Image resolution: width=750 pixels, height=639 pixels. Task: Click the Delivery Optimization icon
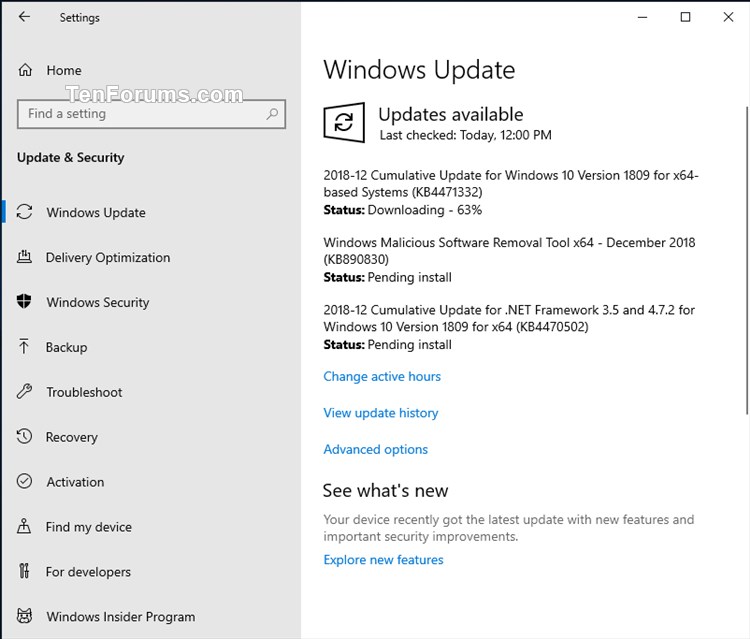click(24, 257)
